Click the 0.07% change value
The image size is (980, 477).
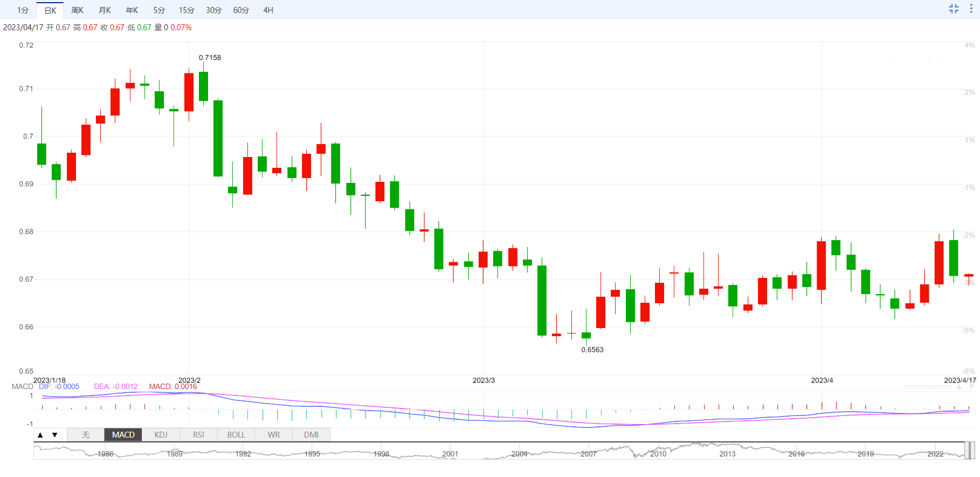tap(181, 28)
